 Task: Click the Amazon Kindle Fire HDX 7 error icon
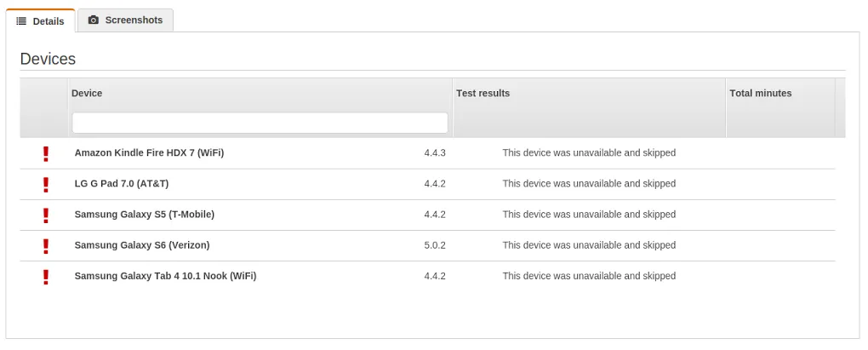coord(46,153)
